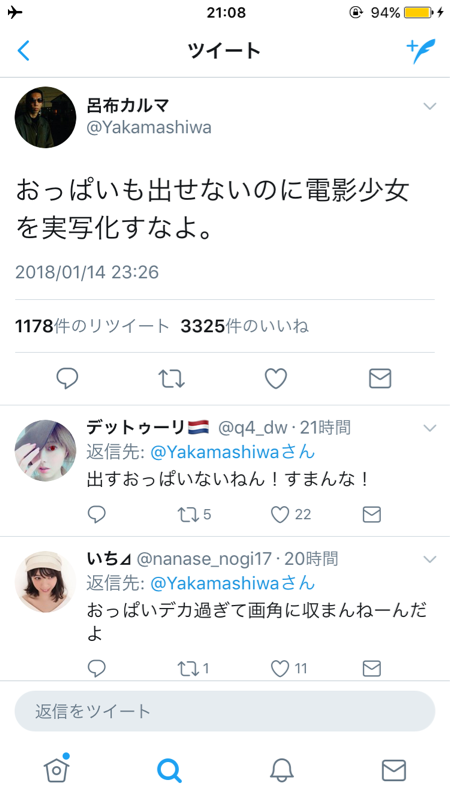450x800 pixels.
Task: Tap the 返信をツイート reply field
Action: 224,711
